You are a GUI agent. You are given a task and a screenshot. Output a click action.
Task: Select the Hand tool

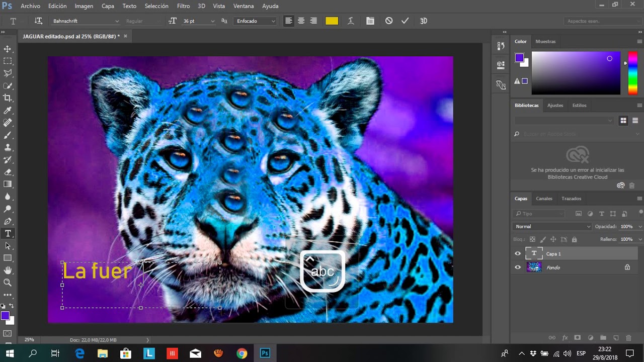pyautogui.click(x=8, y=270)
